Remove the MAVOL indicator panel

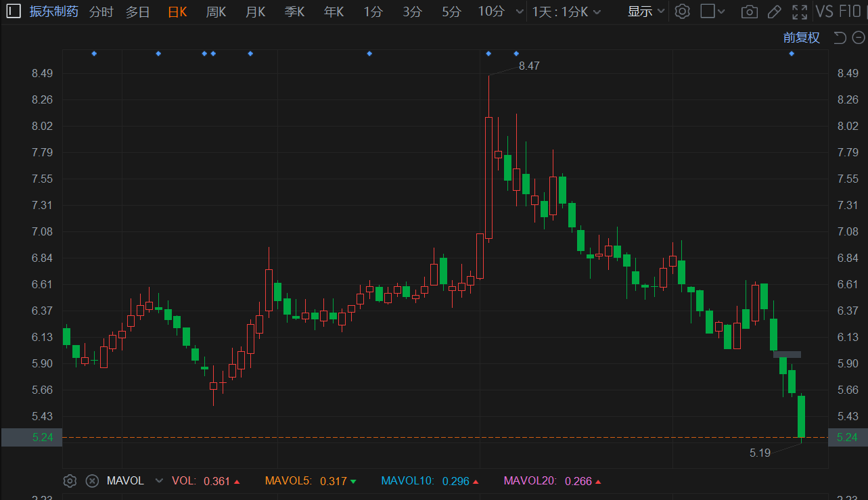point(92,481)
